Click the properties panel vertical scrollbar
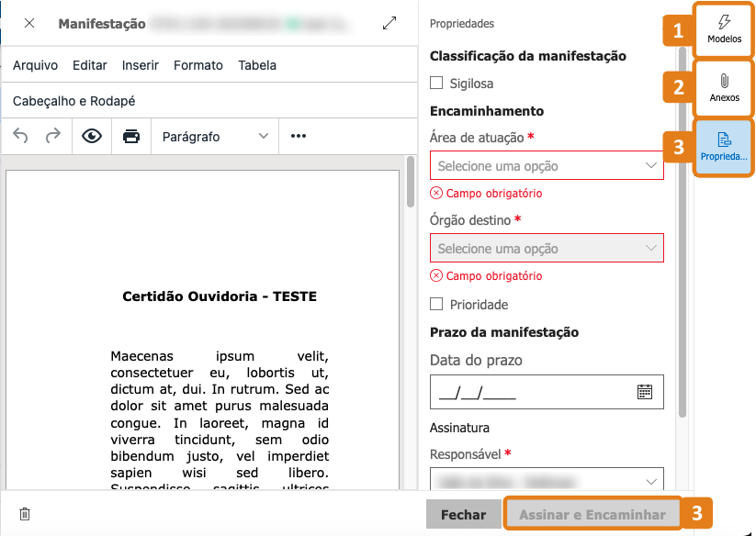Viewport: 756px width, 536px height. click(x=683, y=232)
